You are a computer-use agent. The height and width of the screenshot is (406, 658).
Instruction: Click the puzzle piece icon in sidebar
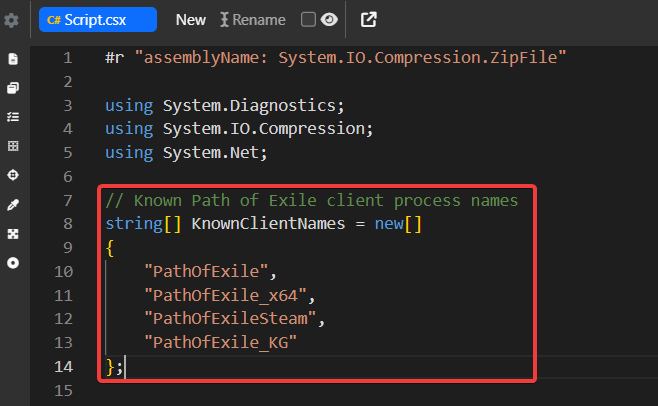(x=13, y=233)
